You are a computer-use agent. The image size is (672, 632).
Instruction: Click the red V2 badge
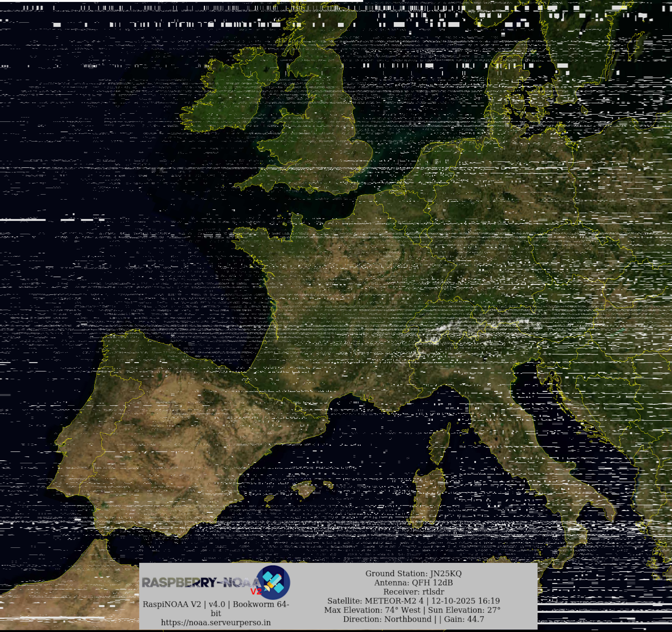tap(256, 591)
